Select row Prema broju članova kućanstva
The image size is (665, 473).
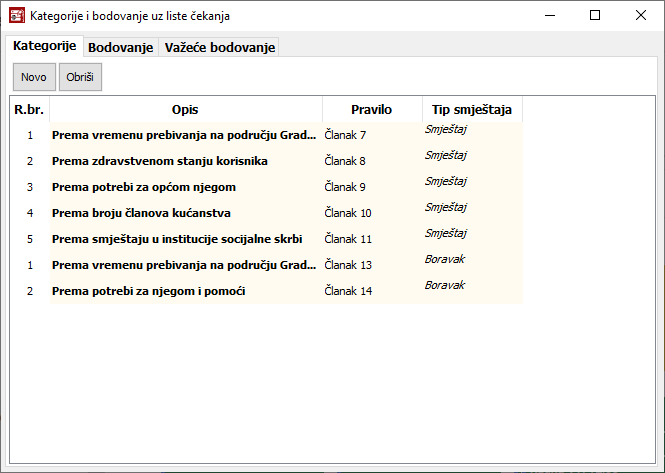(141, 213)
